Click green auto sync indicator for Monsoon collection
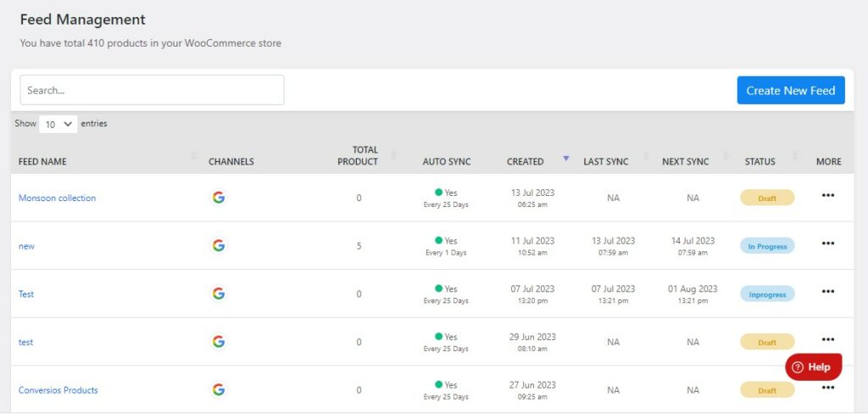Viewport: 868px width, 414px height. coord(438,193)
